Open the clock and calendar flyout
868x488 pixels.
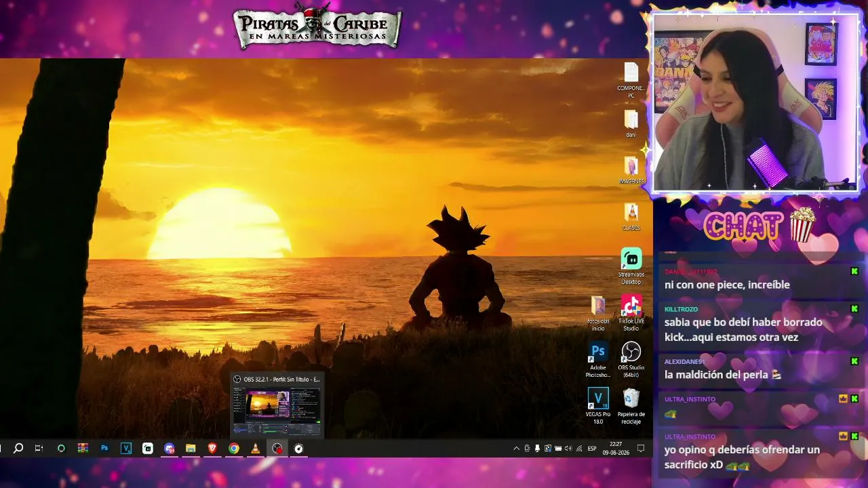616,448
